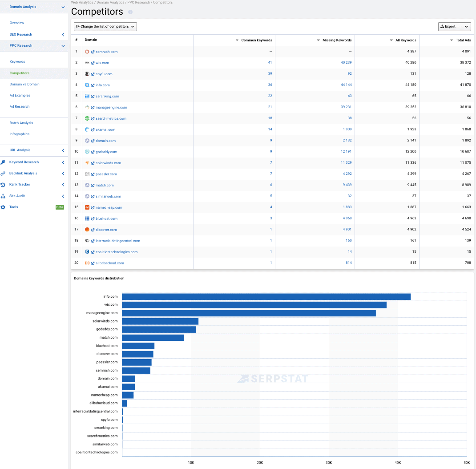
Task: Select Competitors in the sidebar
Action: tap(20, 73)
